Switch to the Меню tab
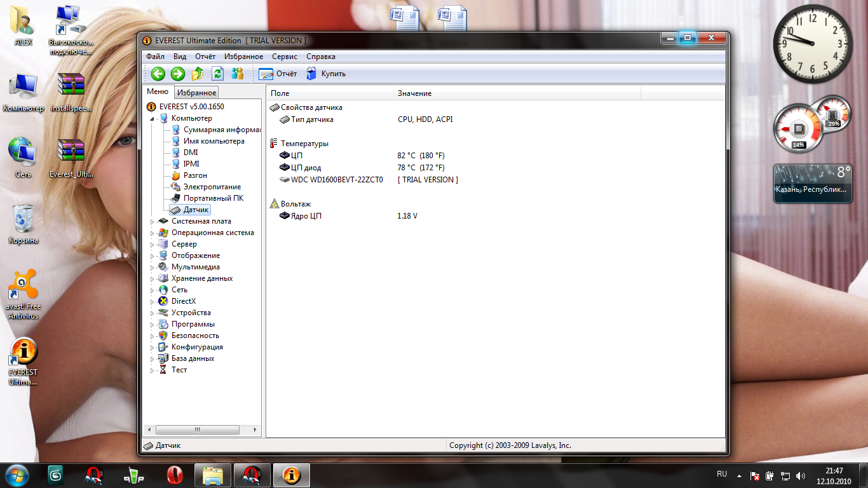This screenshot has height=488, width=868. (x=158, y=91)
